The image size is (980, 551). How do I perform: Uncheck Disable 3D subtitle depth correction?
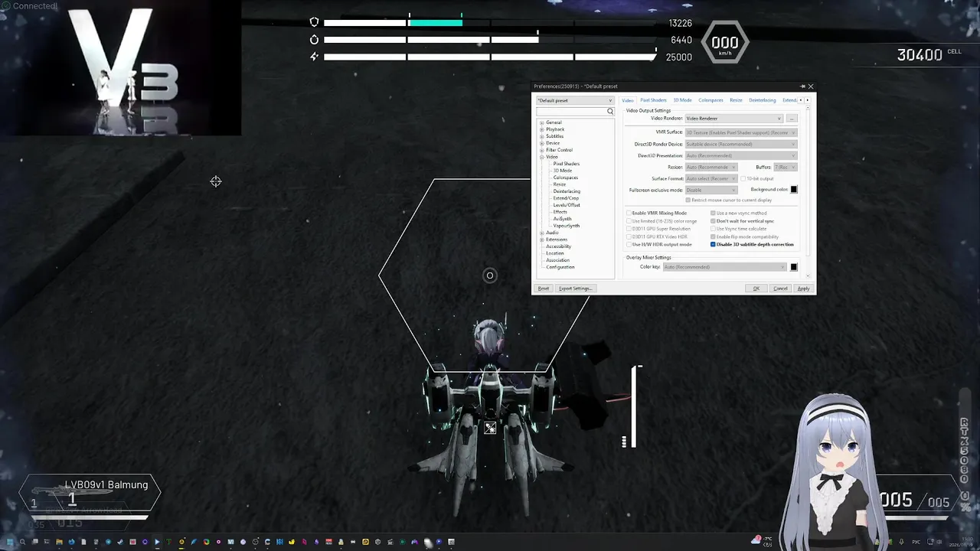click(x=713, y=245)
